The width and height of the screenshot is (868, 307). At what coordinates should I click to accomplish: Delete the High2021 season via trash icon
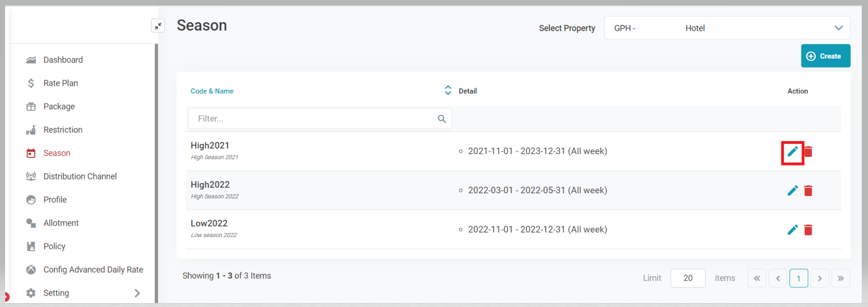coord(808,151)
